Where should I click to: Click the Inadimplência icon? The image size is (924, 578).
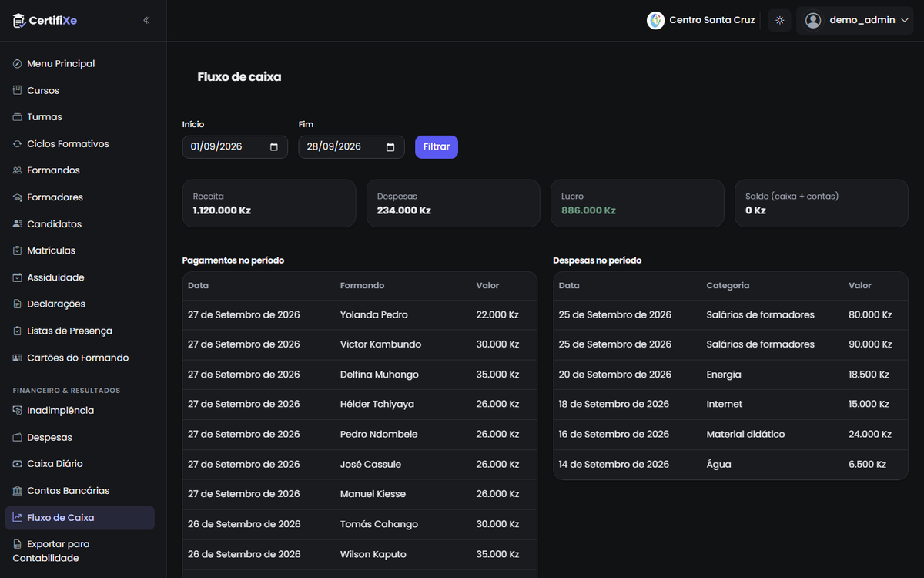pyautogui.click(x=18, y=411)
